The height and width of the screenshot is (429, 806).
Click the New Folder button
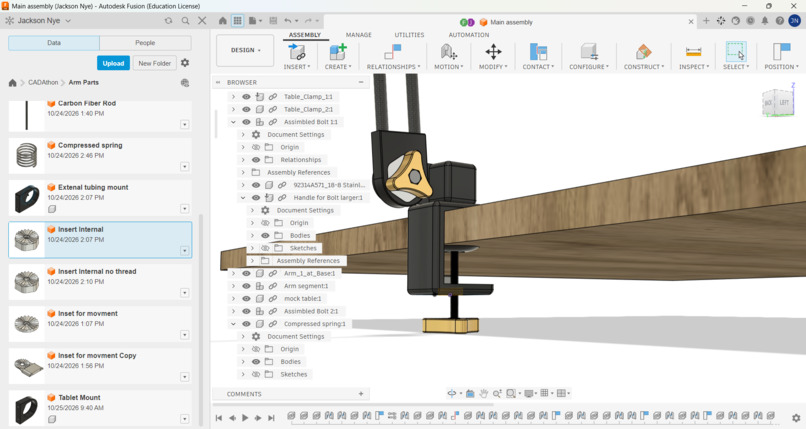[x=154, y=63]
